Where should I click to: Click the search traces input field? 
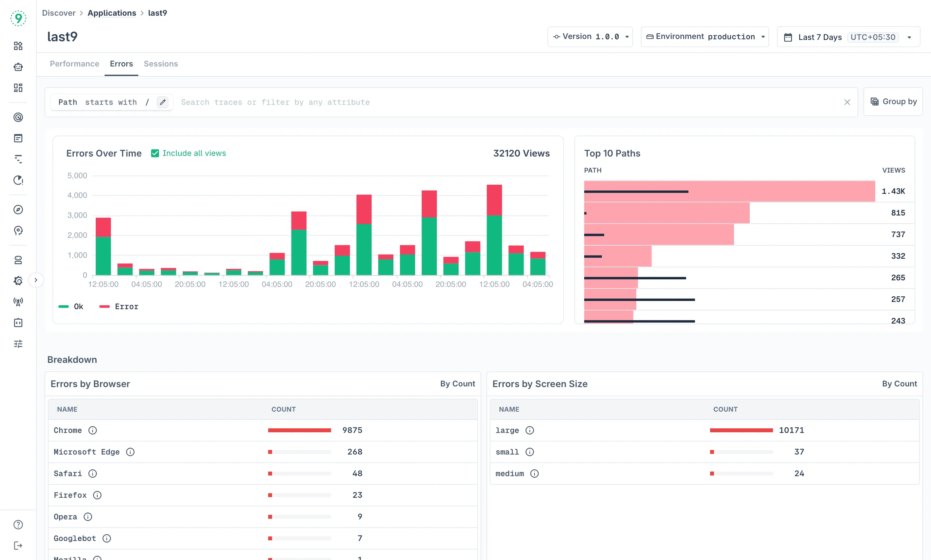click(x=491, y=102)
